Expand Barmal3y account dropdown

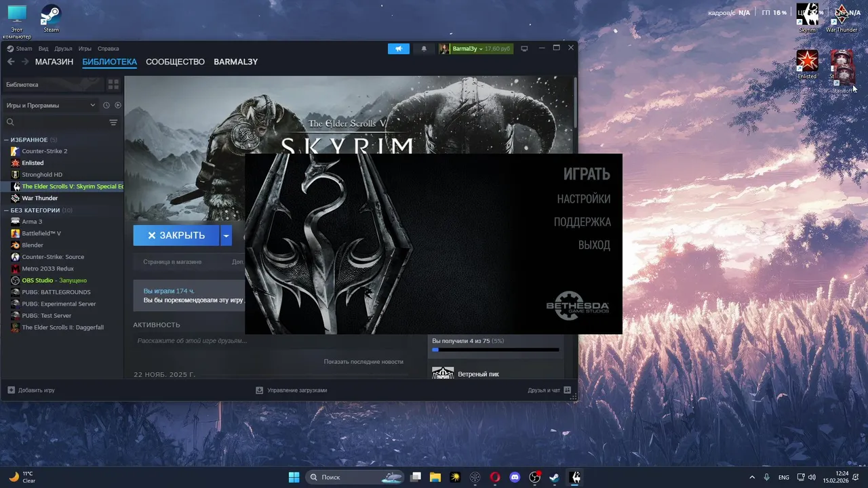coord(481,49)
